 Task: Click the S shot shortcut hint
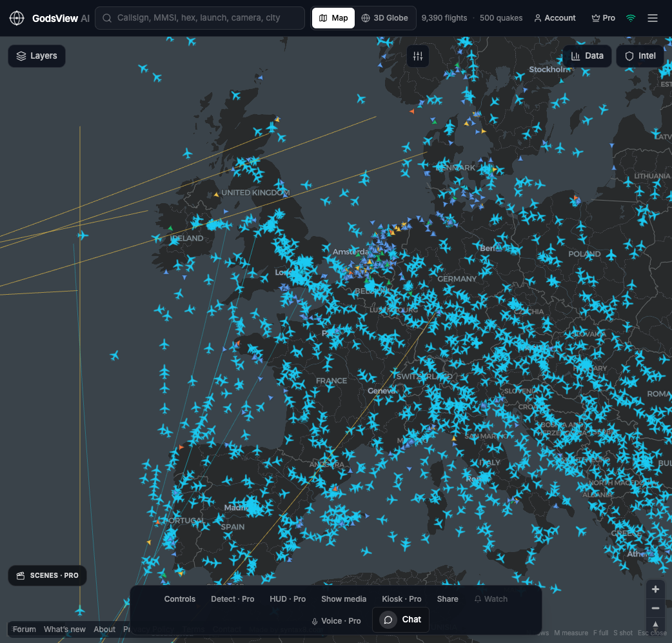coord(623,633)
